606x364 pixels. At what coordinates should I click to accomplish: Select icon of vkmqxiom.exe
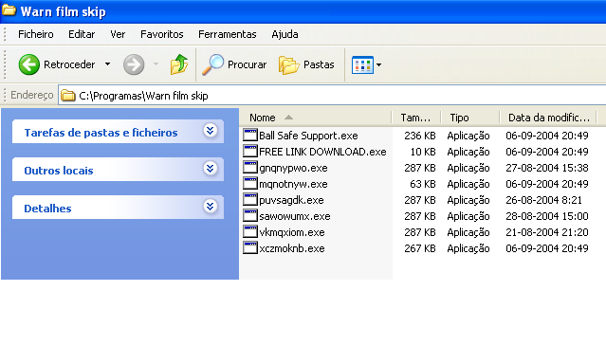pos(250,232)
